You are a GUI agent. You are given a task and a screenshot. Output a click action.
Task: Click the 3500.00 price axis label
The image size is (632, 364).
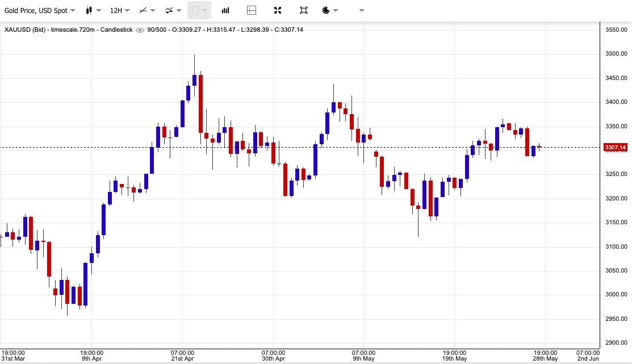[616, 54]
